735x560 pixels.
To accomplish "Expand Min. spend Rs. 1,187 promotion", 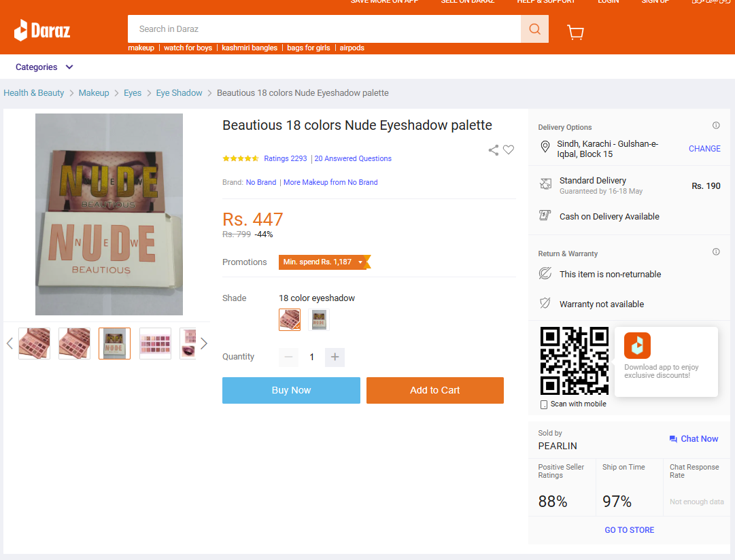I will pyautogui.click(x=323, y=262).
